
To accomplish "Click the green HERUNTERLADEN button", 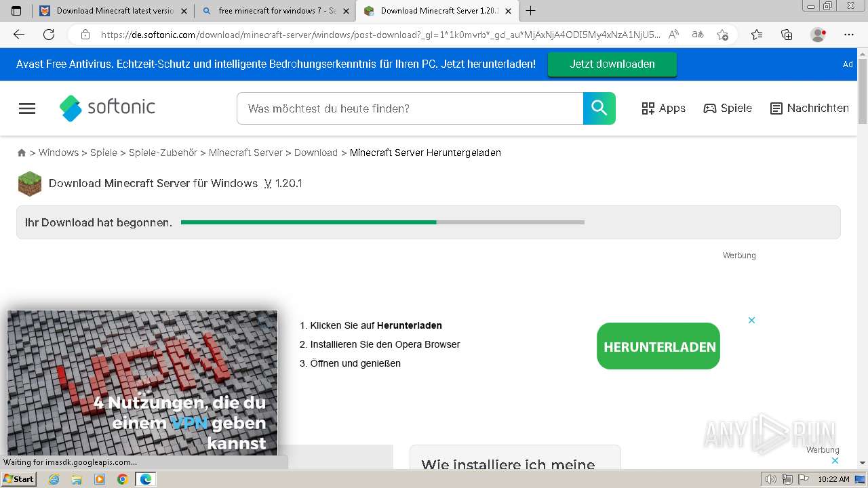I will [x=658, y=346].
